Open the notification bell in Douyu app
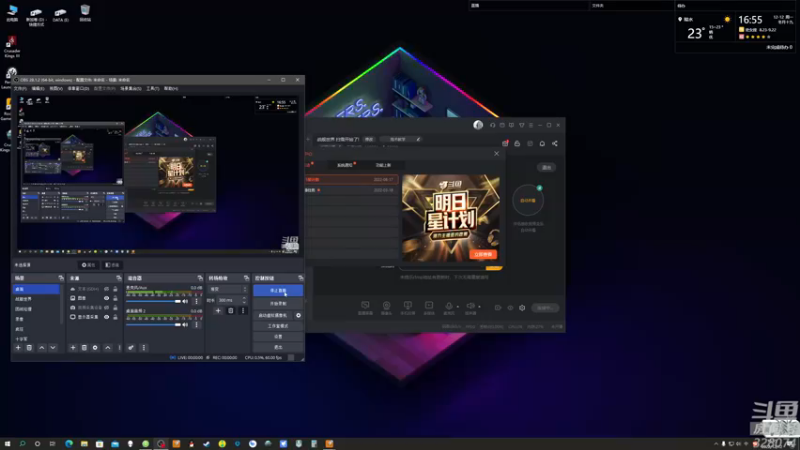The width and height of the screenshot is (800, 450). 542,143
